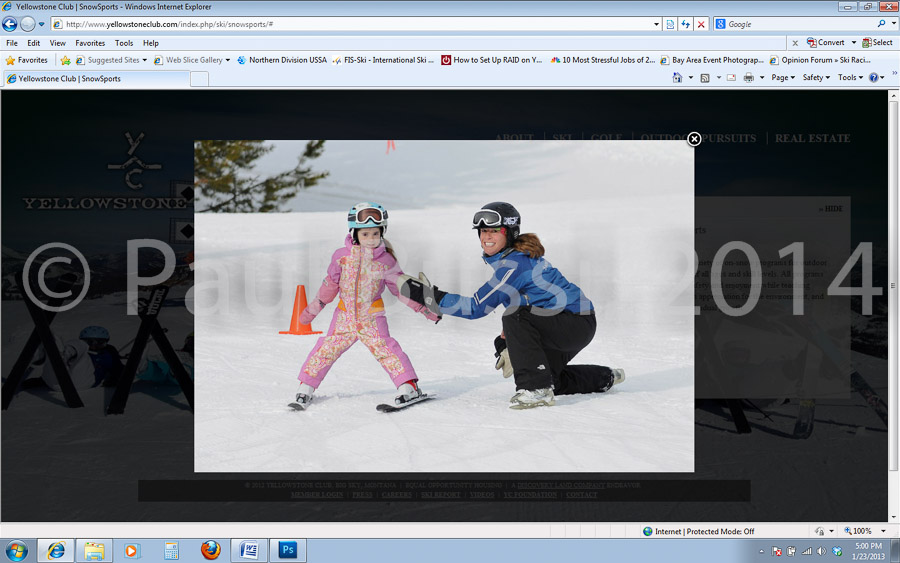
Task: Expand the address bar autocomplete dropdown
Action: click(x=656, y=24)
